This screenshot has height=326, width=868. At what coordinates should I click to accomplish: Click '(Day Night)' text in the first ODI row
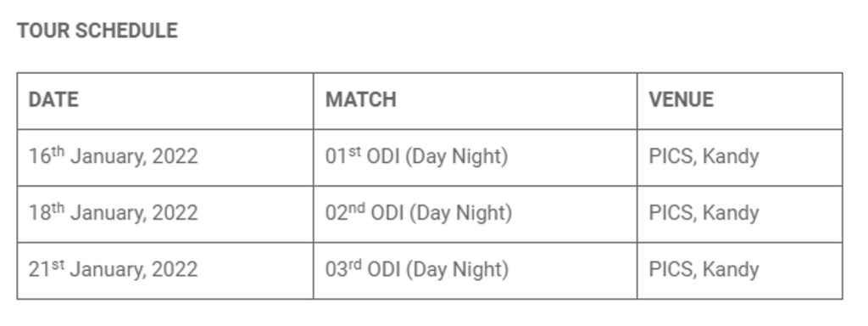coord(457,157)
